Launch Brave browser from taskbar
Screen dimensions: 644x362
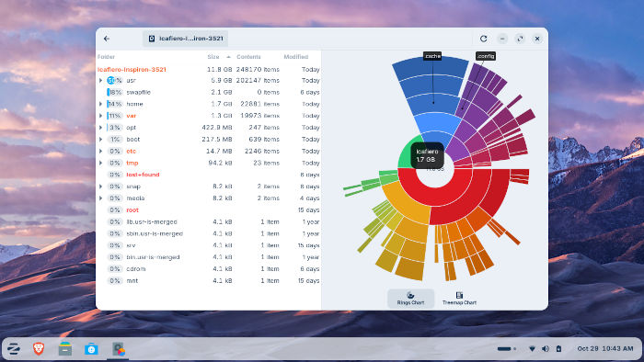[x=39, y=349]
